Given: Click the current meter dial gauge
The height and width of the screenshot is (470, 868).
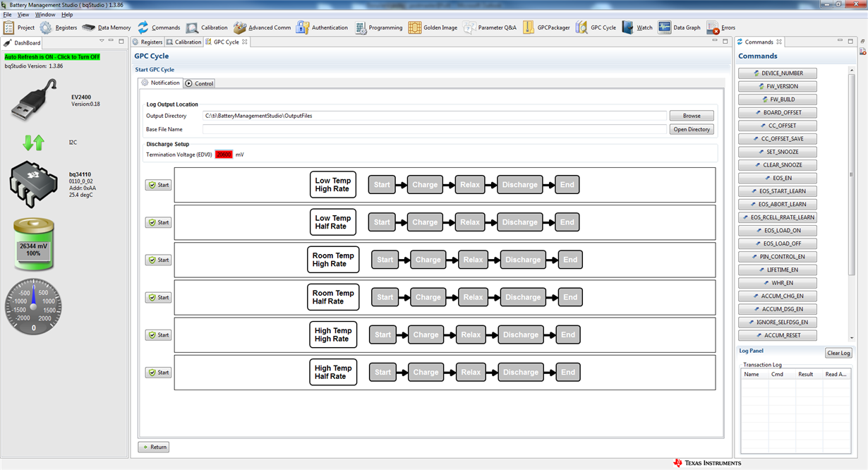Looking at the screenshot, I should point(34,307).
